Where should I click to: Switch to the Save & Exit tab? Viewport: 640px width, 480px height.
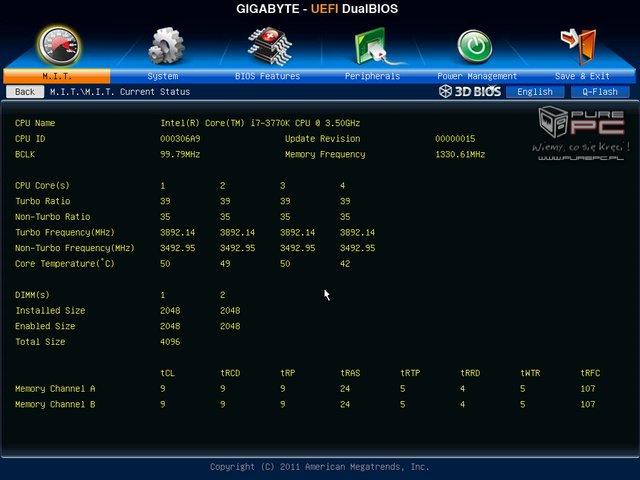click(x=582, y=76)
